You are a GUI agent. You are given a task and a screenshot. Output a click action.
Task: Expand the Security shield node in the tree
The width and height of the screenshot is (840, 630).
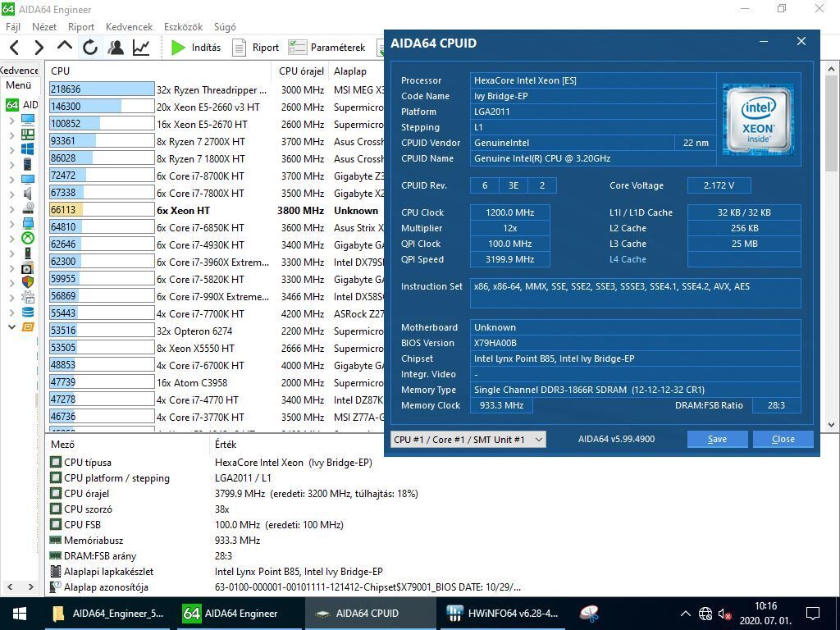pos(11,282)
